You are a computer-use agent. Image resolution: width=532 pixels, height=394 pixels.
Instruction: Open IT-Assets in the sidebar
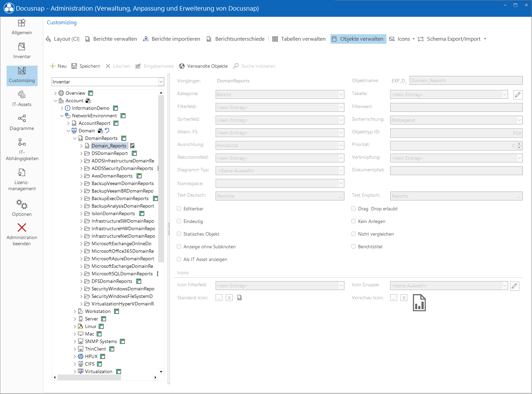point(22,99)
